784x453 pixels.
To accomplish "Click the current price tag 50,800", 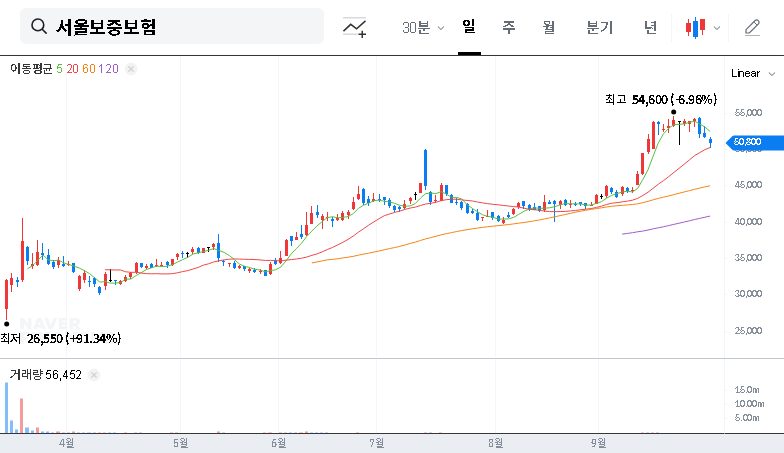I will pyautogui.click(x=754, y=142).
